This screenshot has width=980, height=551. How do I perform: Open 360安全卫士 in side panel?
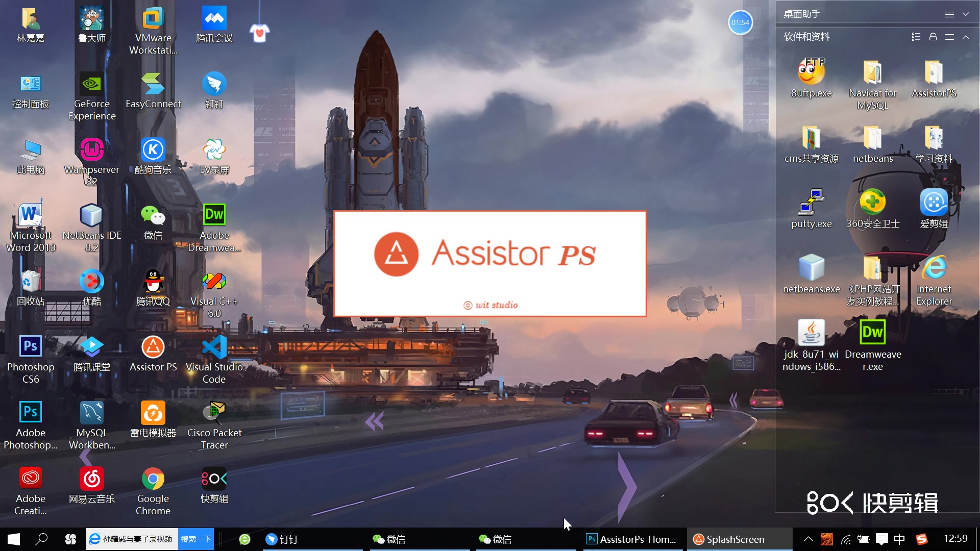click(873, 210)
